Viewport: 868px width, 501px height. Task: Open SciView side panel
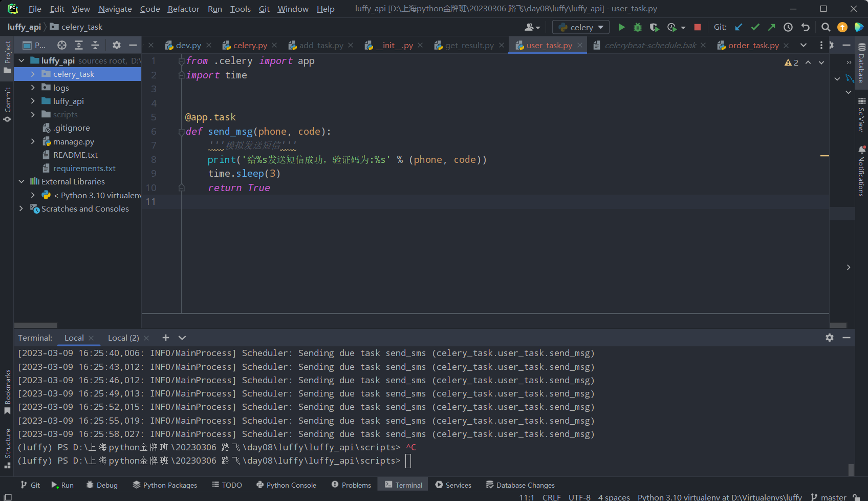click(x=861, y=115)
